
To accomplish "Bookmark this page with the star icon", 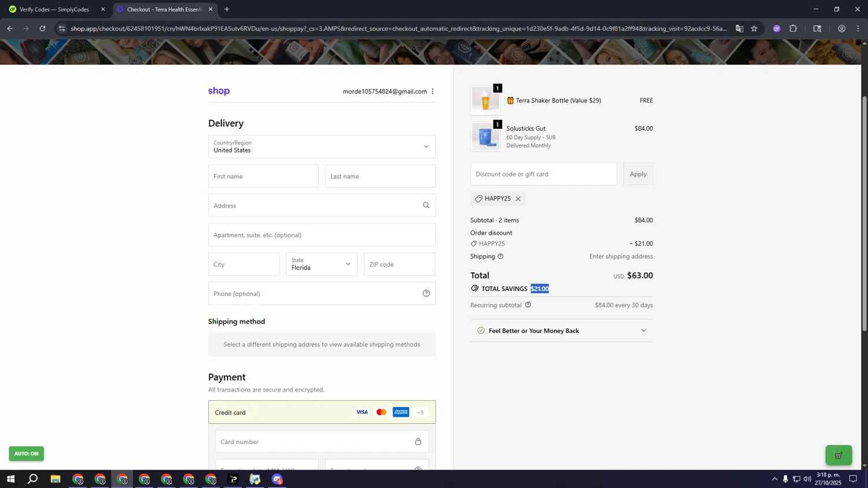I will (x=754, y=28).
